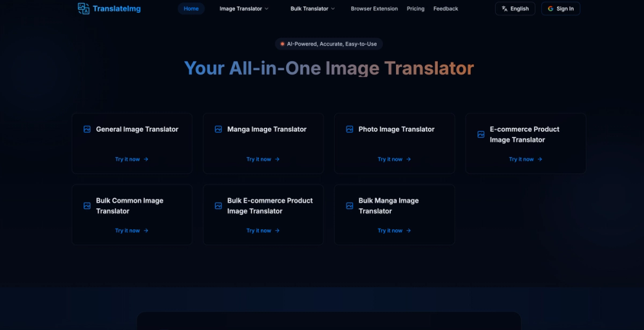Try it now for Bulk E-commerce Product Translator
The image size is (644, 330).
[x=263, y=231]
